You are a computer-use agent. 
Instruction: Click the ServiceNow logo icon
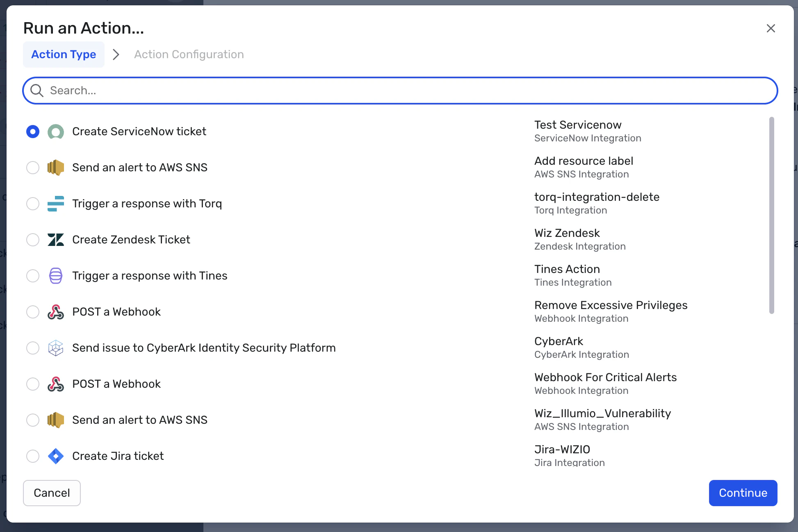[56, 132]
